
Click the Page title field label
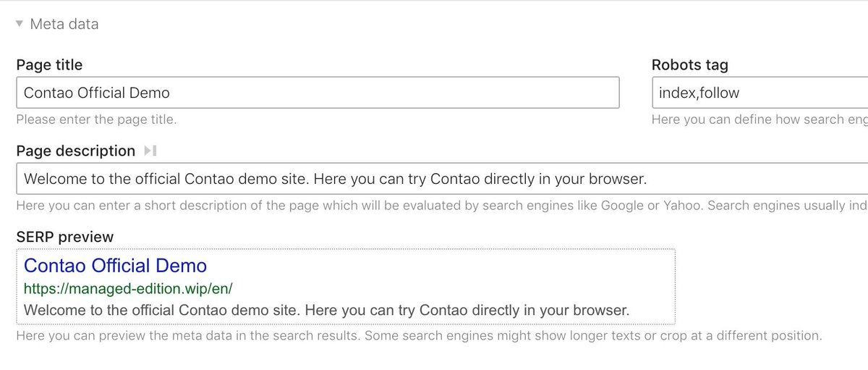click(49, 64)
